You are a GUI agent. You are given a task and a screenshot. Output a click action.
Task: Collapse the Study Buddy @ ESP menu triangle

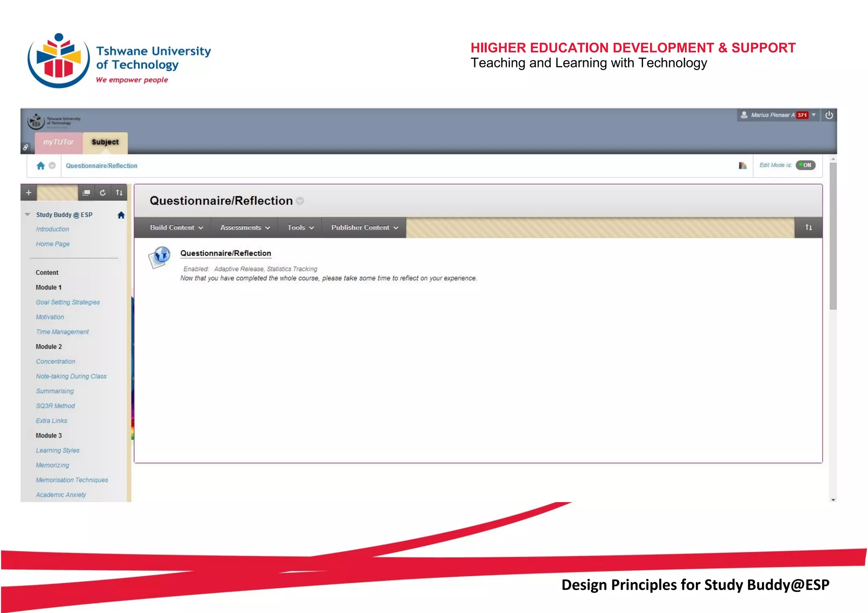[x=28, y=215]
